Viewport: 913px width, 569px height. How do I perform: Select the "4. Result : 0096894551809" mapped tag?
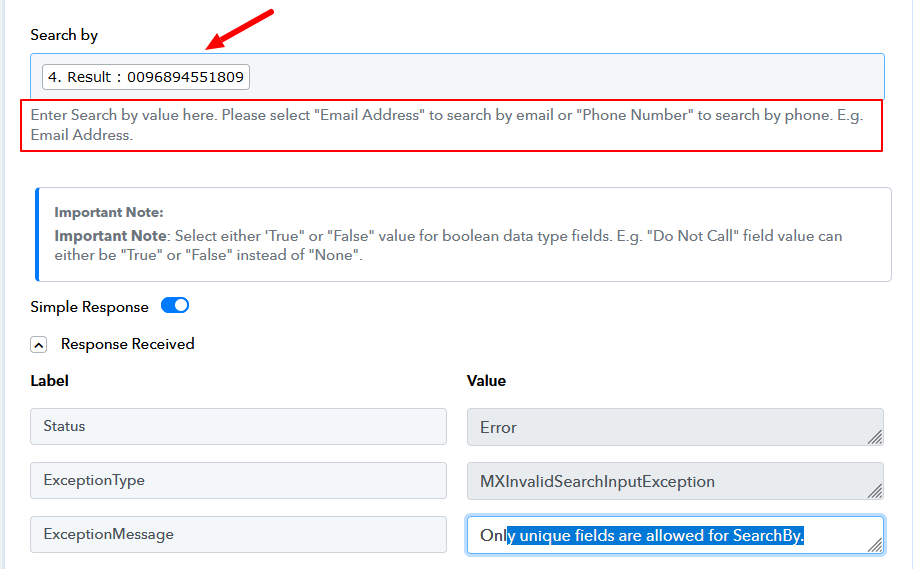pyautogui.click(x=146, y=77)
